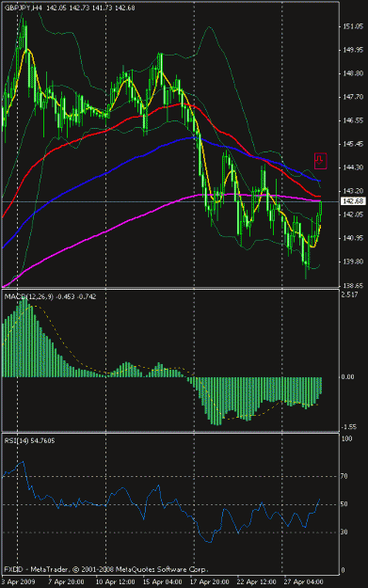Click the 0.00 MACD zero level label
The height and width of the screenshot is (588, 368).
(348, 377)
